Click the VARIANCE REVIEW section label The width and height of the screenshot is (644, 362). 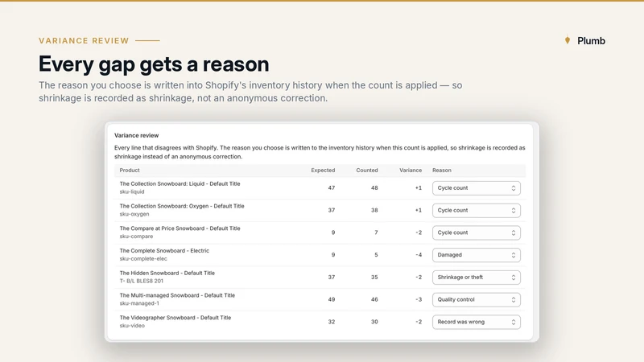84,41
